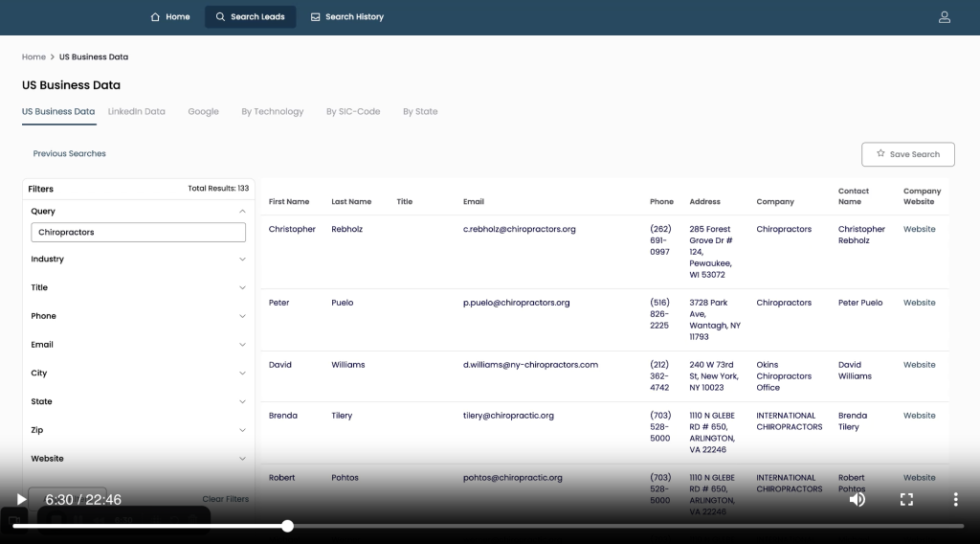Select the By SIC-Code tab

pos(352,112)
